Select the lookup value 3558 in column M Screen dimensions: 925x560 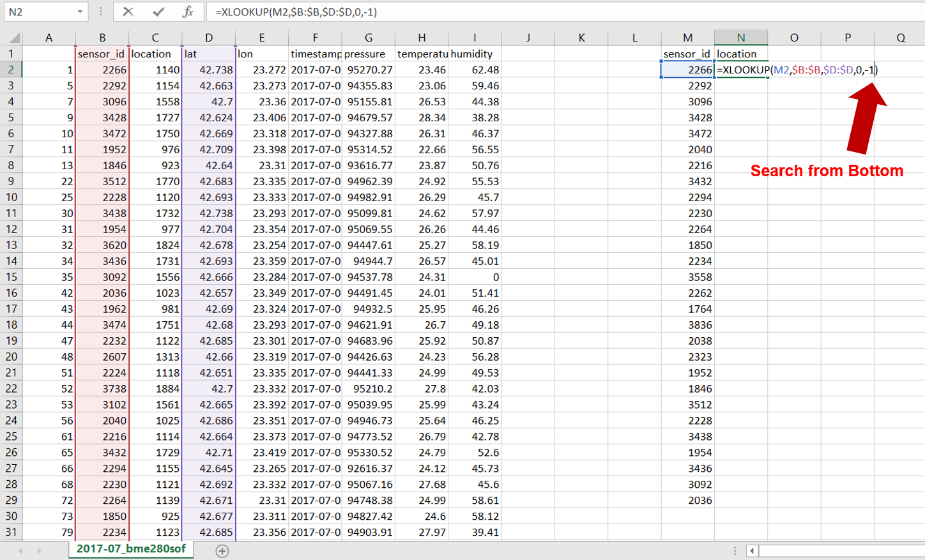[x=688, y=277]
